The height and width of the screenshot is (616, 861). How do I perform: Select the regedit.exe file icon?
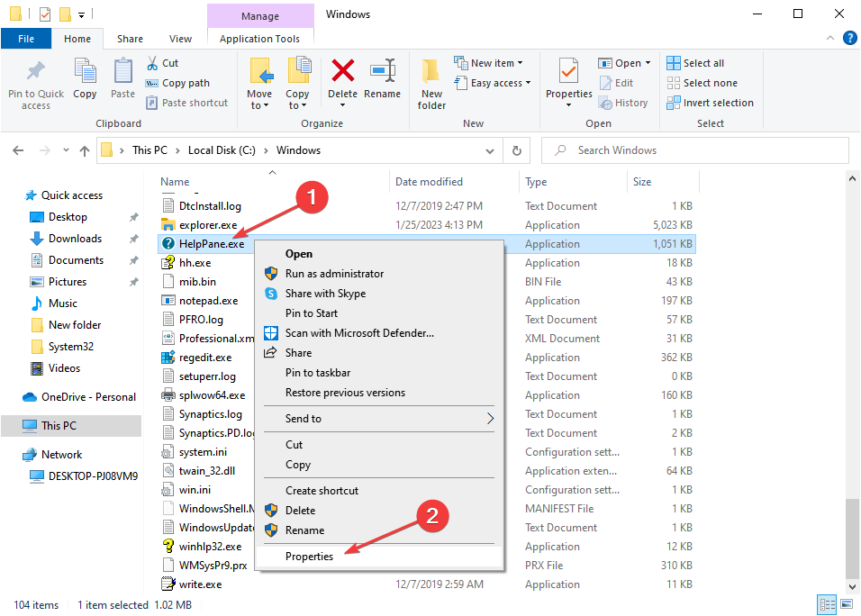point(168,358)
